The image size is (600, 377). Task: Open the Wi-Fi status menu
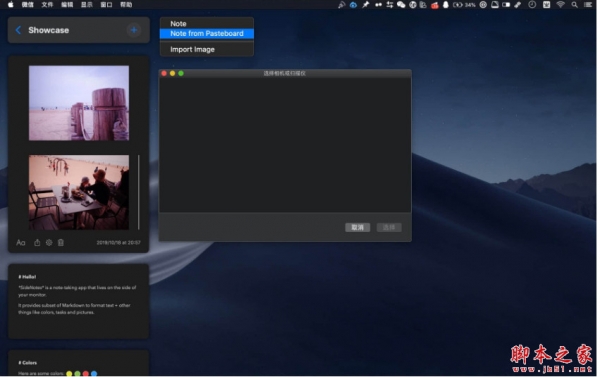point(561,5)
